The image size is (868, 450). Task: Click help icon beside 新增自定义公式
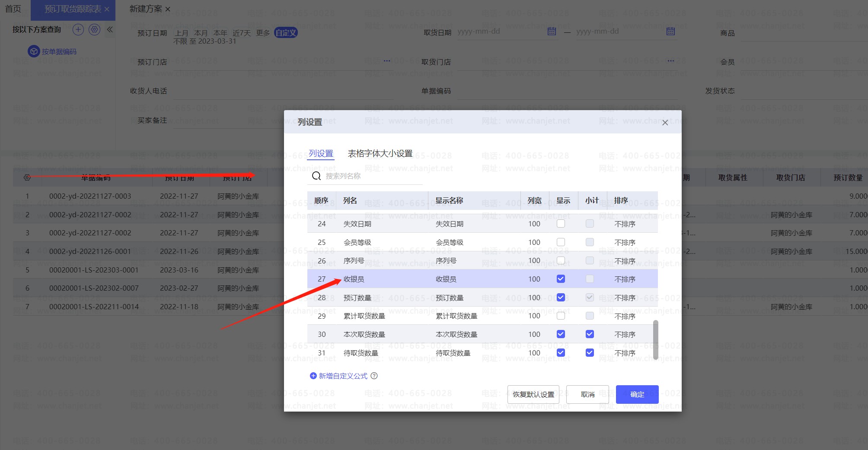pos(374,376)
